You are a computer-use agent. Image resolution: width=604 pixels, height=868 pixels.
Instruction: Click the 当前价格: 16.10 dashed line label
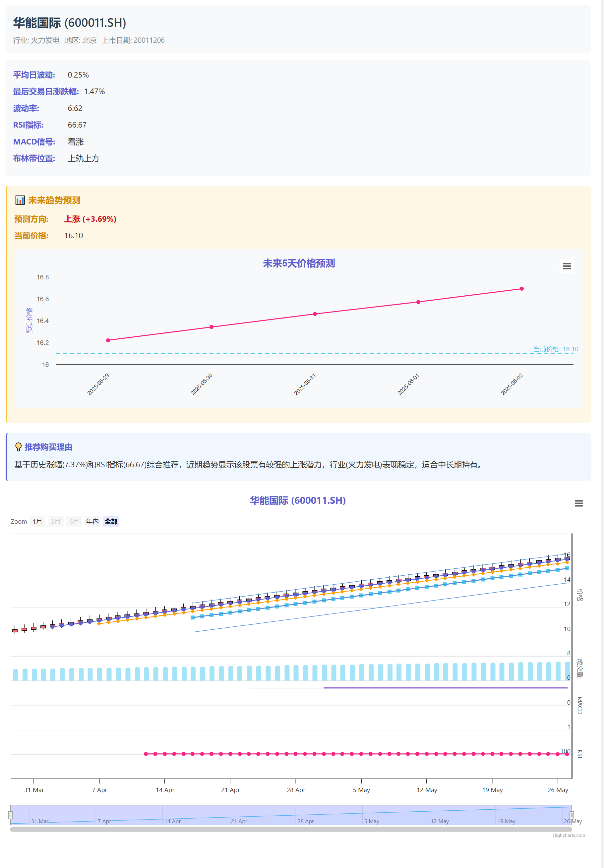(x=556, y=349)
